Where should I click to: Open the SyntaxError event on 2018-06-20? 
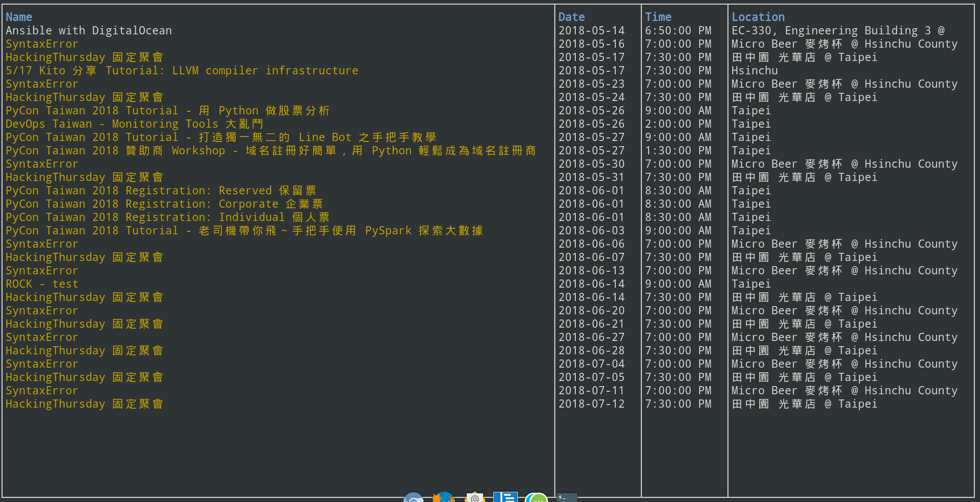click(42, 311)
